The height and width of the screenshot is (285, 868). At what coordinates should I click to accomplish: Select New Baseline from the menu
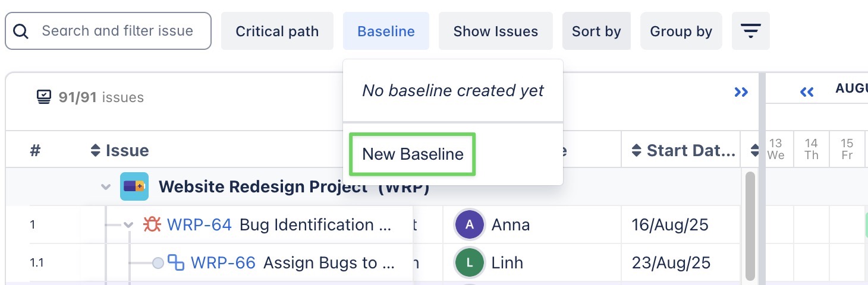[413, 154]
